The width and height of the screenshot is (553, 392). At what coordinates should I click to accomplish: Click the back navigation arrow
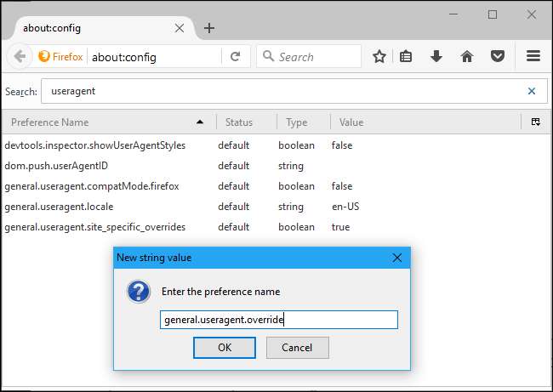tap(20, 57)
